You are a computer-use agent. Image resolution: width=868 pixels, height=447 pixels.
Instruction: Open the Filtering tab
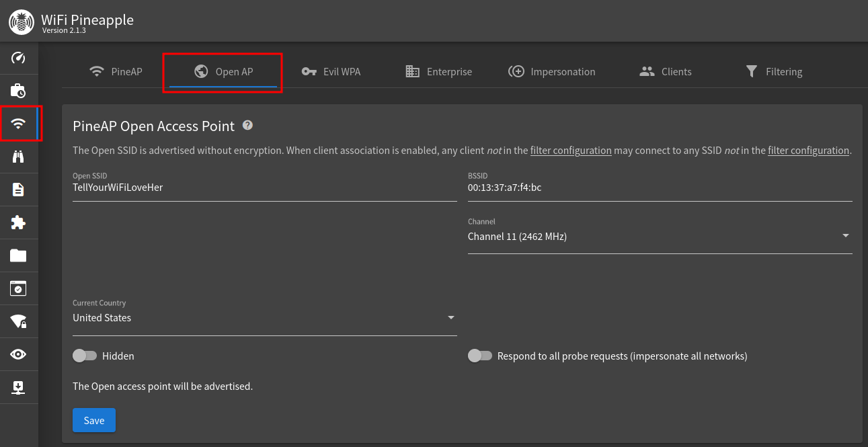coord(773,72)
